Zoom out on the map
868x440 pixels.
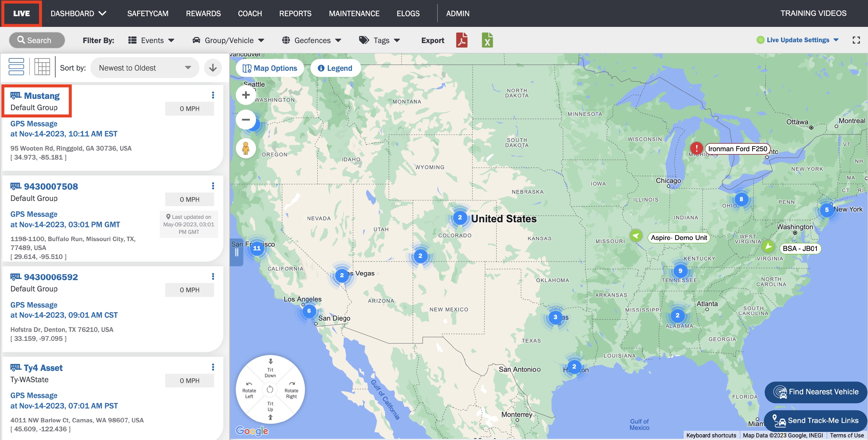click(246, 119)
